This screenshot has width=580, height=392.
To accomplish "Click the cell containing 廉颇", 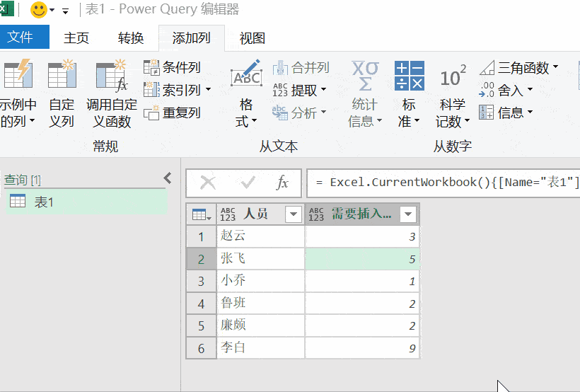I will click(260, 325).
